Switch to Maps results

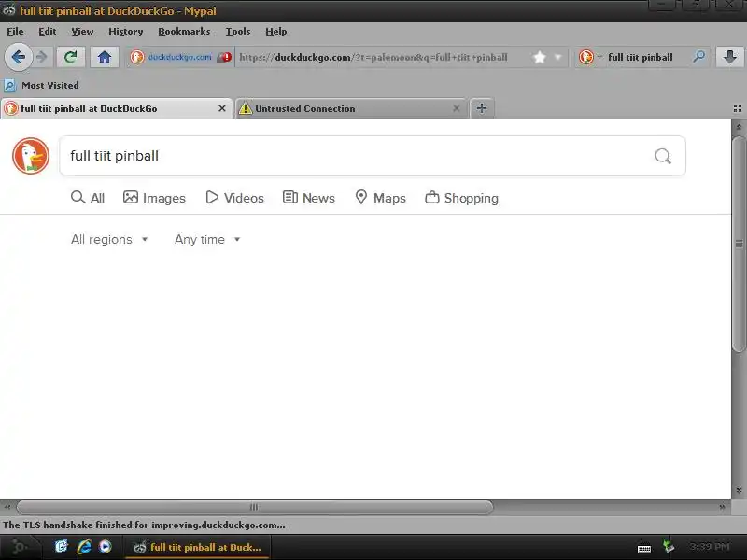[x=381, y=198]
